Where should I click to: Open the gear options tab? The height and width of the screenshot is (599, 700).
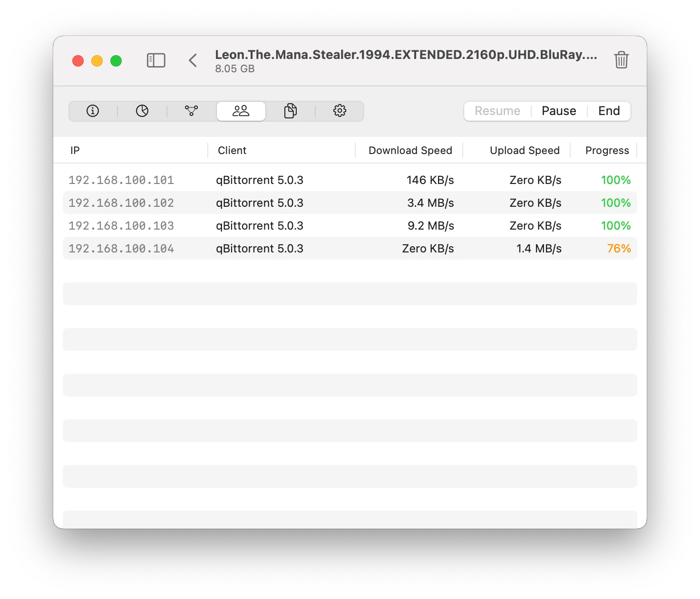340,111
